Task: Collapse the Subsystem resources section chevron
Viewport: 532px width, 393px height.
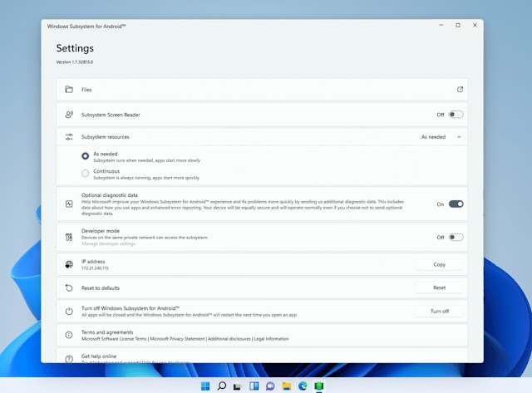Action: pyautogui.click(x=459, y=137)
